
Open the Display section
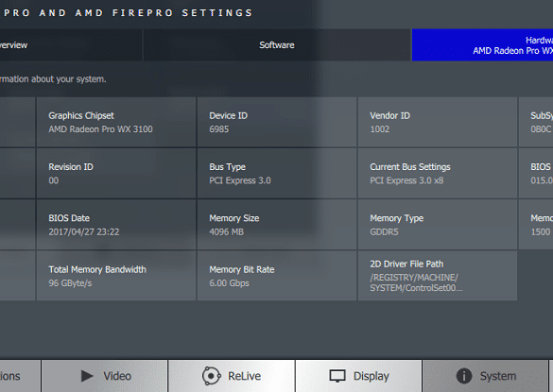point(358,376)
